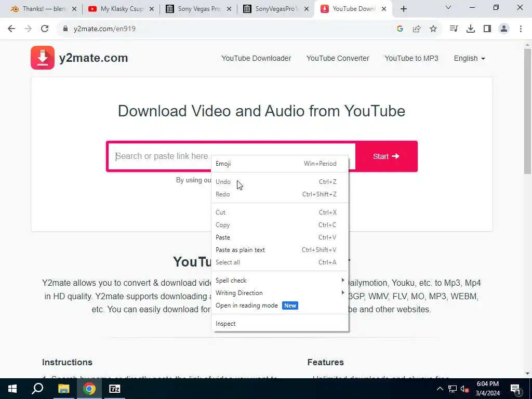Click the network tray icon

453,389
